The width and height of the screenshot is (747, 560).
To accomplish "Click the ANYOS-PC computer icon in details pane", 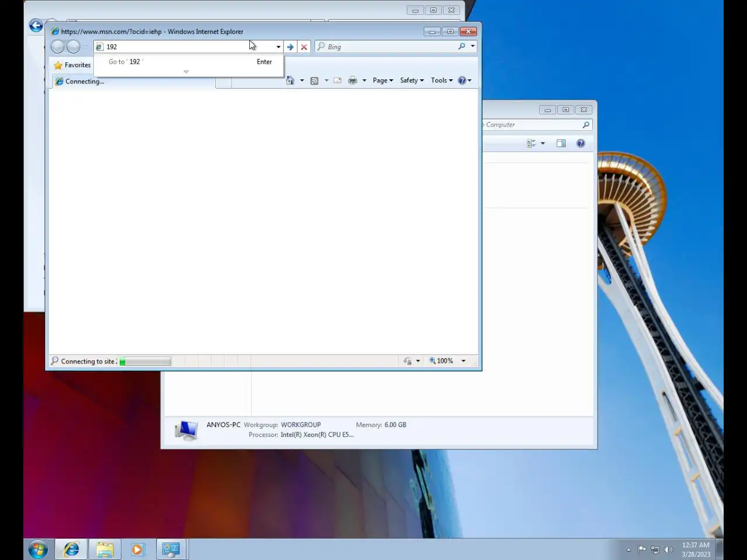I will click(186, 430).
